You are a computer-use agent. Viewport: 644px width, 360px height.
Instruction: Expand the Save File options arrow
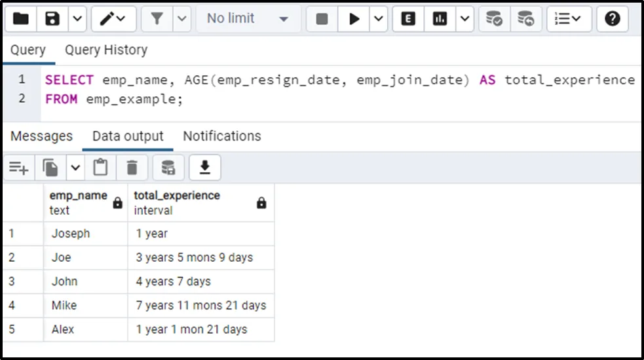point(77,19)
